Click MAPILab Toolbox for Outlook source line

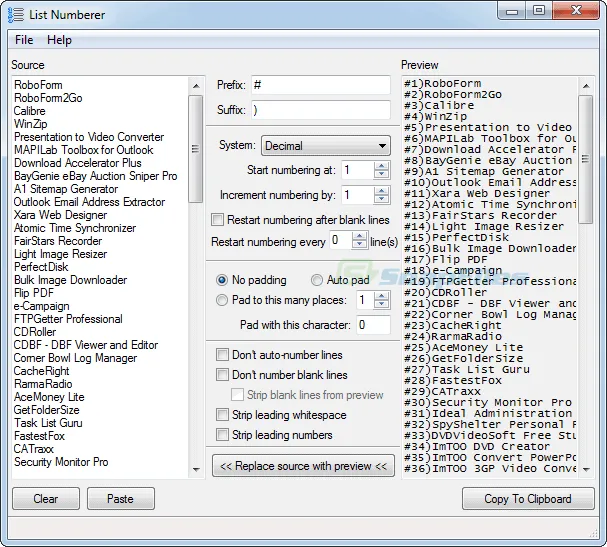click(x=83, y=150)
